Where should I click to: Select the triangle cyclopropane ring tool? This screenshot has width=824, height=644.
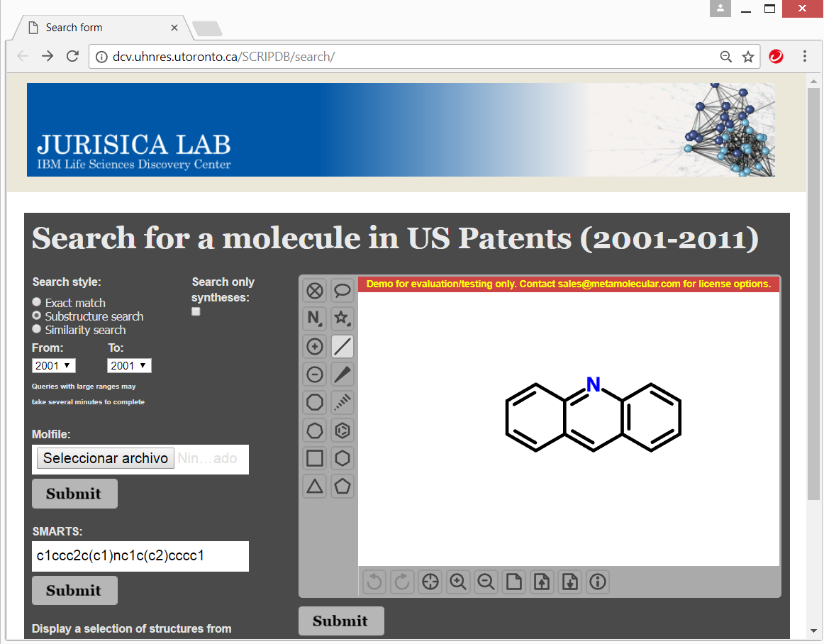[x=315, y=487]
